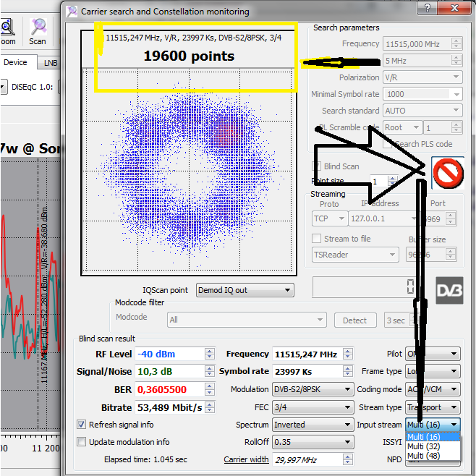Screen dimensions: 476x476
Task: Click the Detect button
Action: tap(354, 320)
